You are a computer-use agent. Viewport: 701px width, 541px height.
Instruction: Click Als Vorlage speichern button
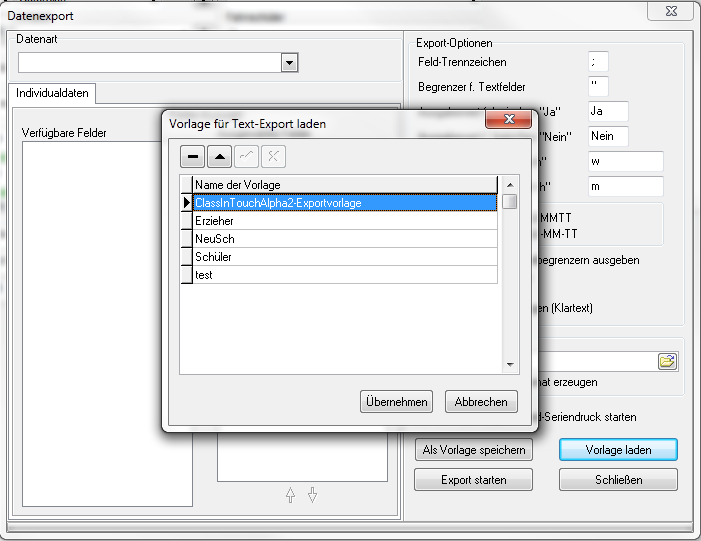[473, 450]
